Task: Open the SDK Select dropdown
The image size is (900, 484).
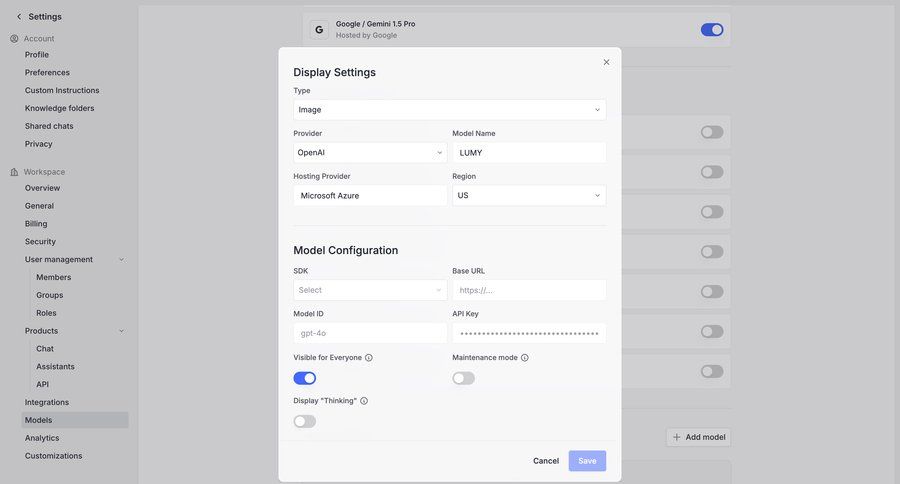Action: coord(370,290)
